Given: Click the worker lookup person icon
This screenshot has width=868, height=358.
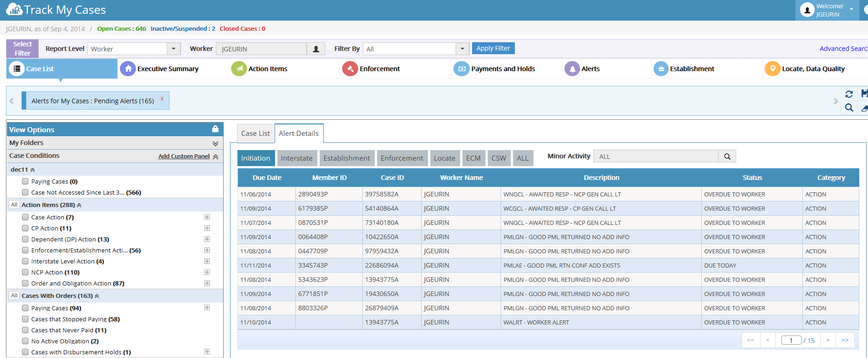Looking at the screenshot, I should pos(316,49).
